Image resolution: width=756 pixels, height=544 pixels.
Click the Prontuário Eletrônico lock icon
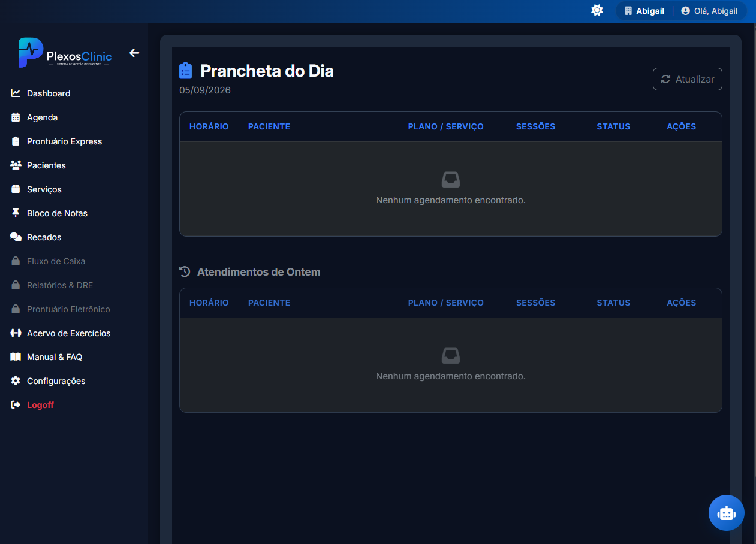(16, 309)
